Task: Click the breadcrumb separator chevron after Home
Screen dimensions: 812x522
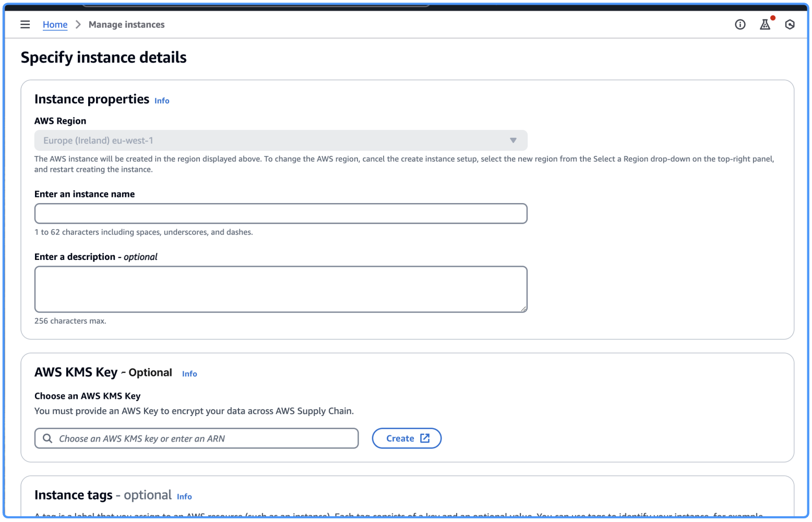Action: 77,24
